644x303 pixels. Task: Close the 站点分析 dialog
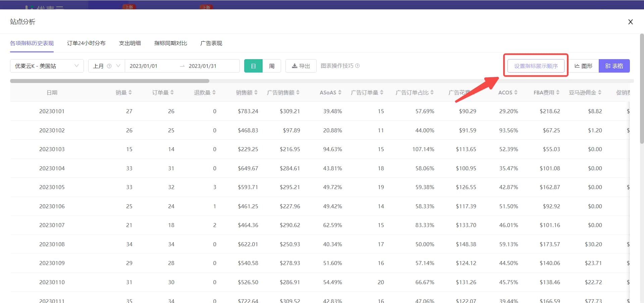(631, 22)
